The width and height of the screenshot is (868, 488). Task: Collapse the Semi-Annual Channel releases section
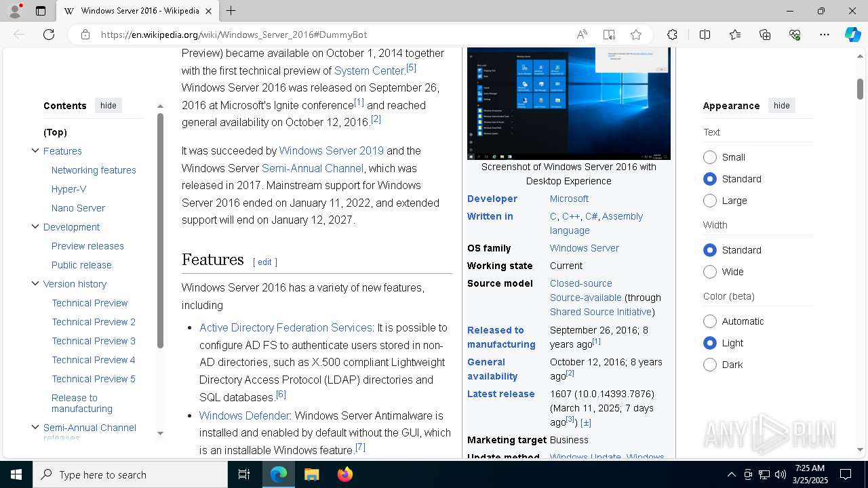(35, 427)
